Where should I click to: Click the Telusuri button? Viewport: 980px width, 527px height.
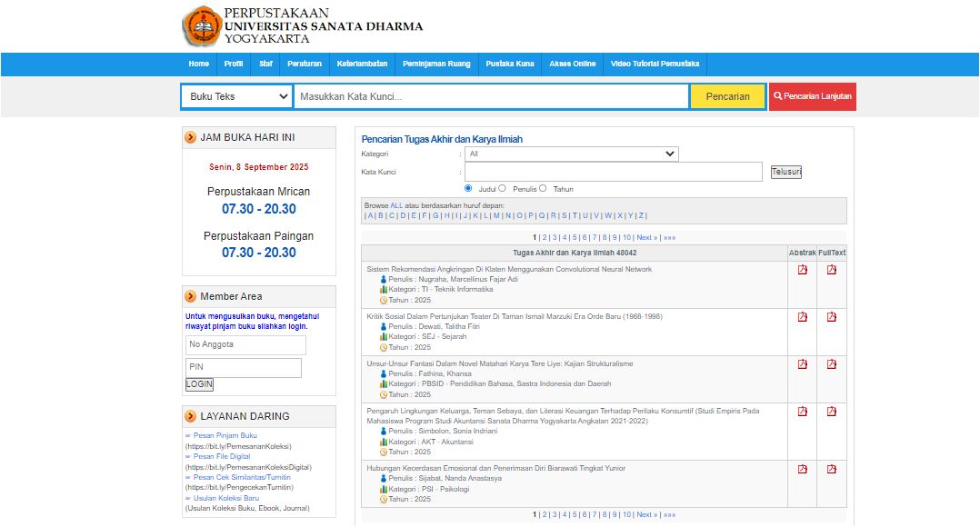coord(785,172)
